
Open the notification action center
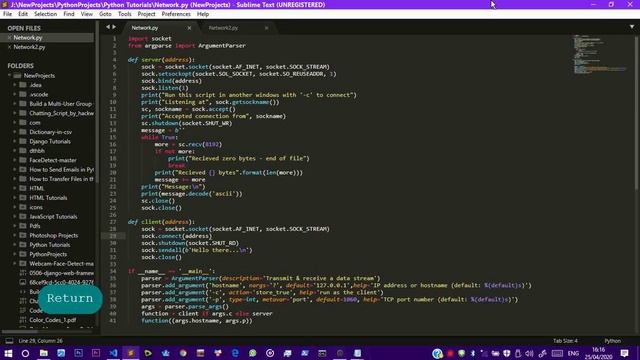coord(624,353)
